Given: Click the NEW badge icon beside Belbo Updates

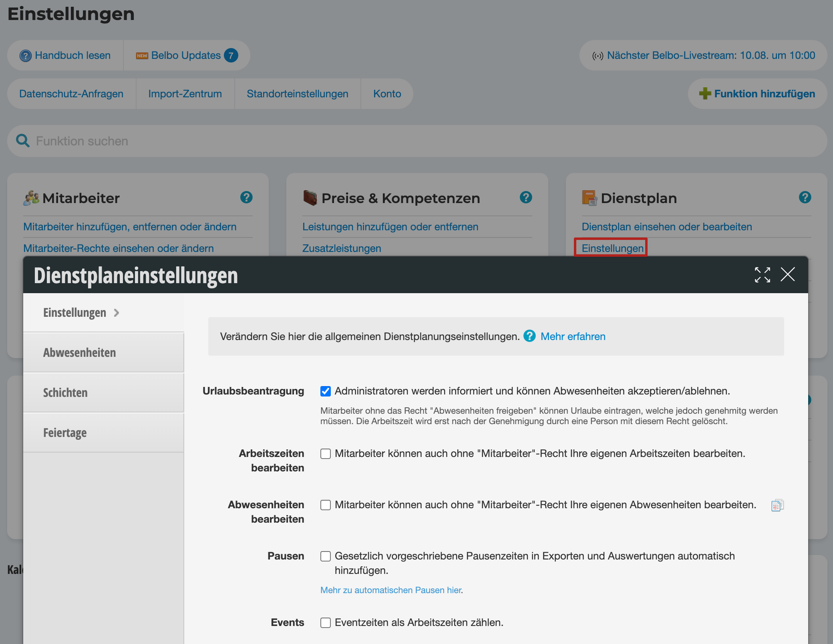Looking at the screenshot, I should tap(142, 56).
